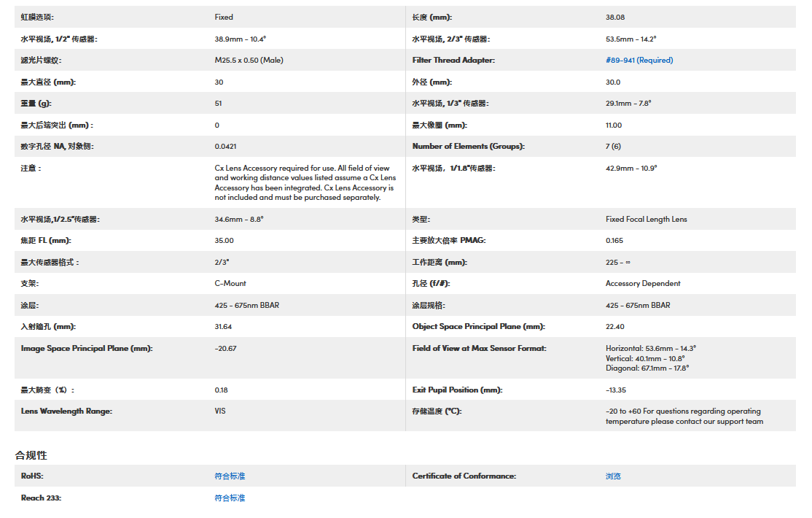Select the Exit Pupil Position value -13.35
This screenshot has height=518, width=812.
[616, 390]
